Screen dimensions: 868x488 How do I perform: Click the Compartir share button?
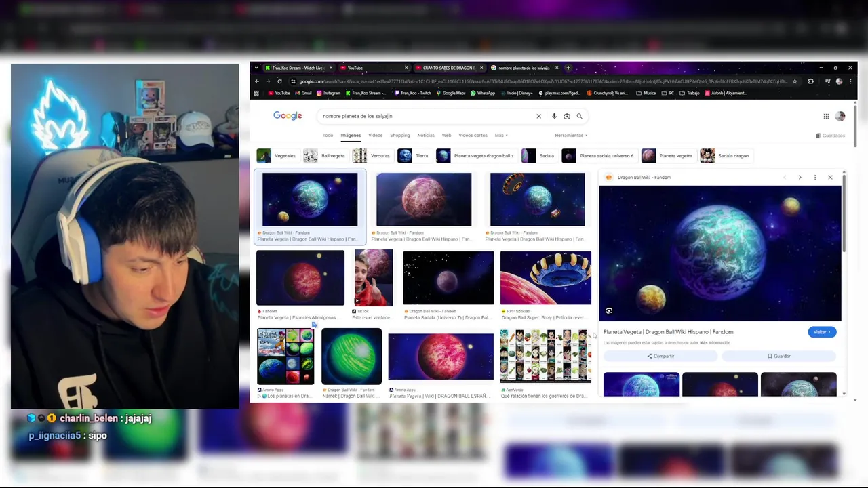coord(660,356)
